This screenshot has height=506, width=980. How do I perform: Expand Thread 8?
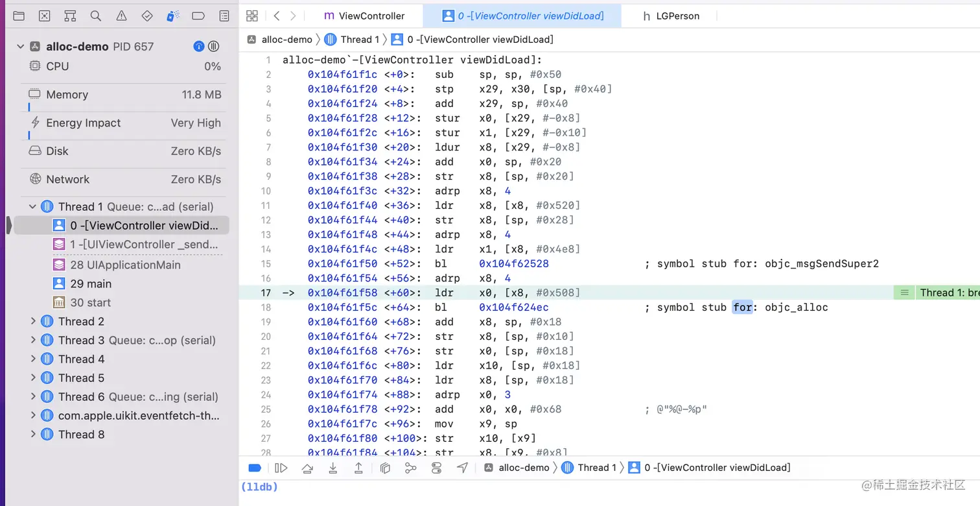33,434
